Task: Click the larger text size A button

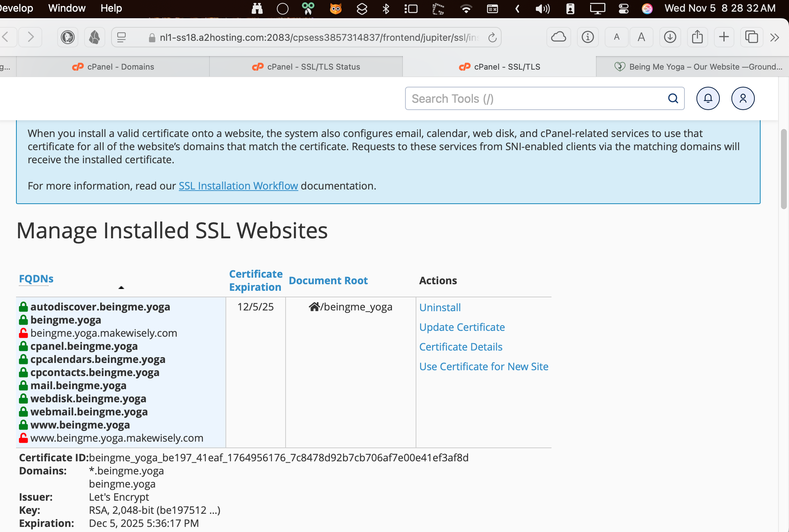Action: pos(641,37)
